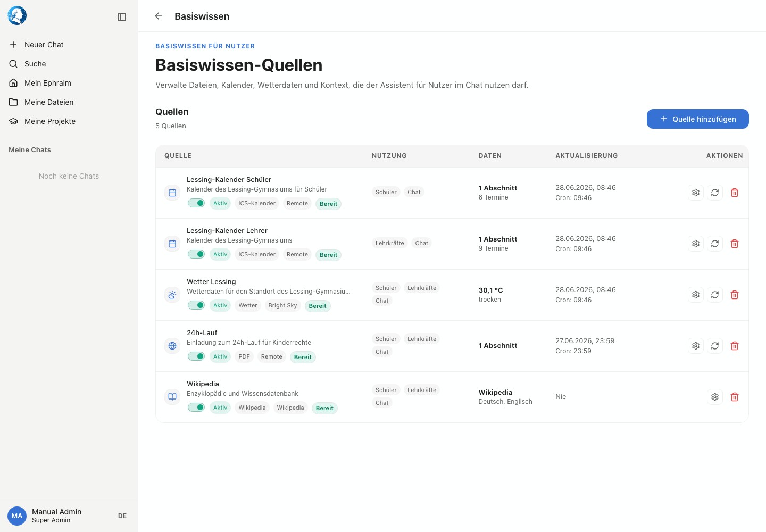Screen dimensions: 766x532
Task: Click the MA user avatar
Action: click(x=17, y=516)
